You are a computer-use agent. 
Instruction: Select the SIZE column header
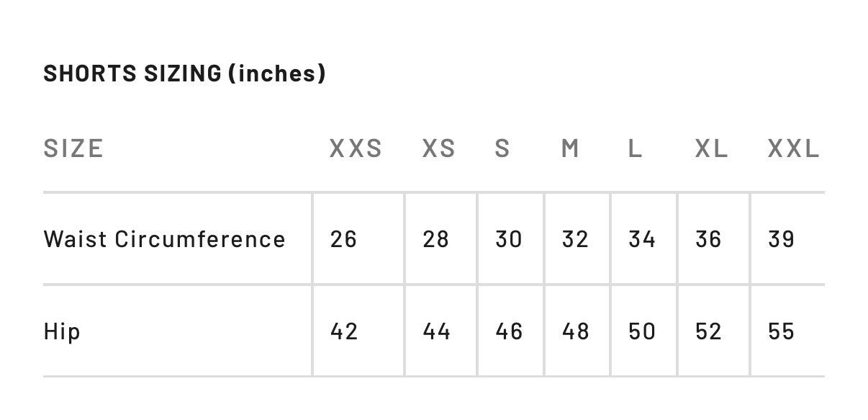coord(73,148)
